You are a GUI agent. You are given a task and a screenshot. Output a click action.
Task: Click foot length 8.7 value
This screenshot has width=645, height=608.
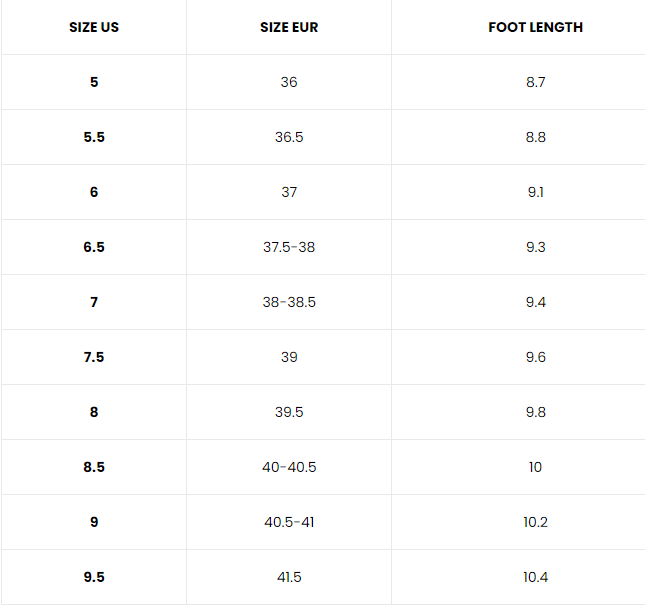click(x=536, y=82)
